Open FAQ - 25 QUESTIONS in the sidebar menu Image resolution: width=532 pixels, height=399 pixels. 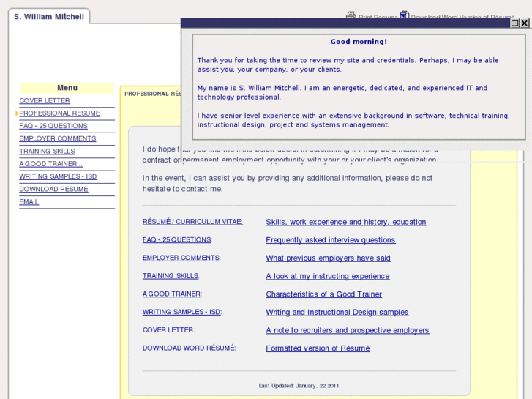pos(53,126)
